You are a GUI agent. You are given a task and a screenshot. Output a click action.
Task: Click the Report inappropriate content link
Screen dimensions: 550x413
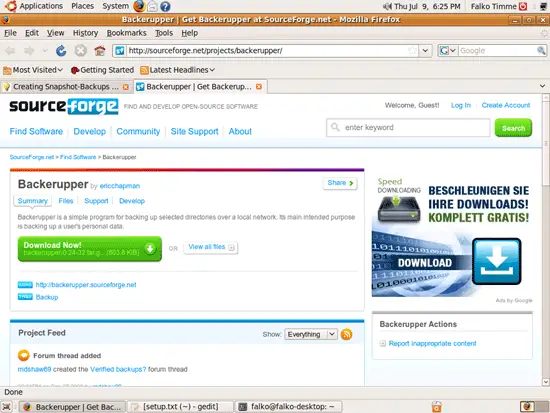coord(432,343)
